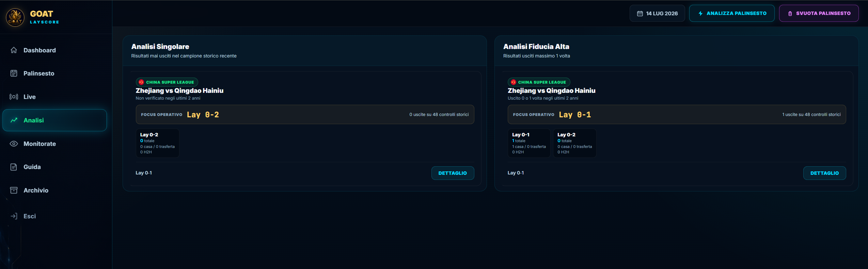Click Svuota Palinsesto button
This screenshot has height=269, width=868.
[819, 13]
